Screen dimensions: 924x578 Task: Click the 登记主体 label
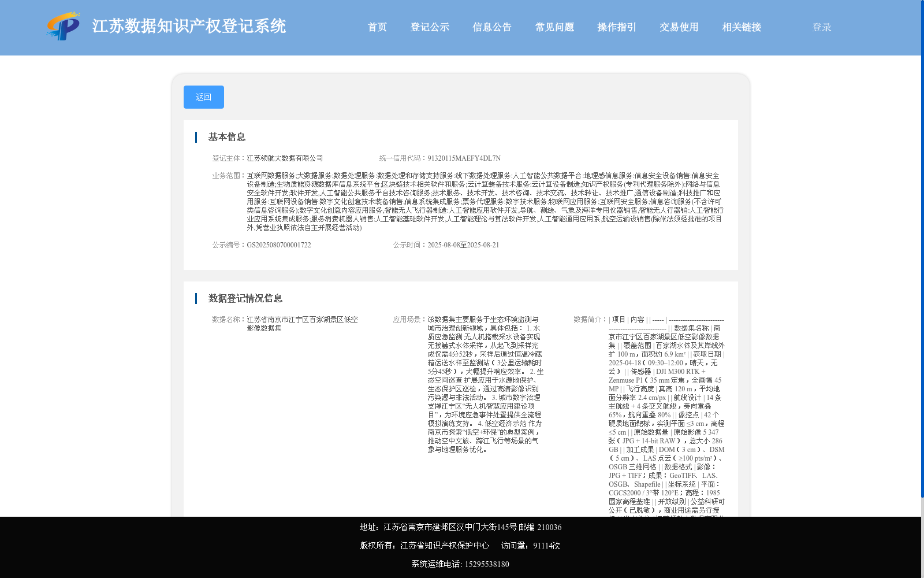(229, 158)
